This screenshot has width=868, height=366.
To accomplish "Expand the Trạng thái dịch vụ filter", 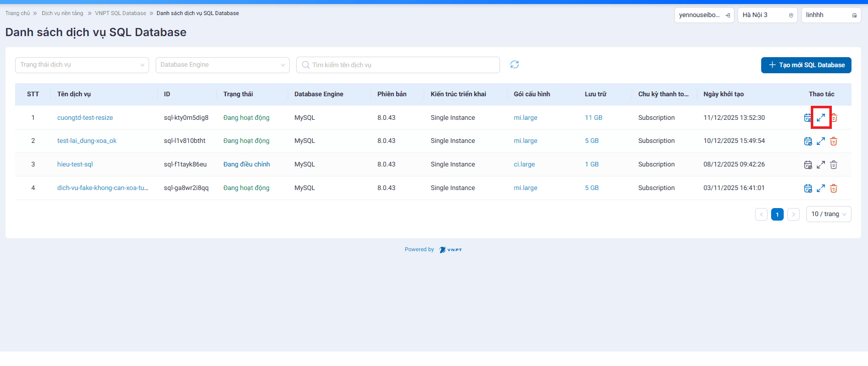I will [82, 65].
